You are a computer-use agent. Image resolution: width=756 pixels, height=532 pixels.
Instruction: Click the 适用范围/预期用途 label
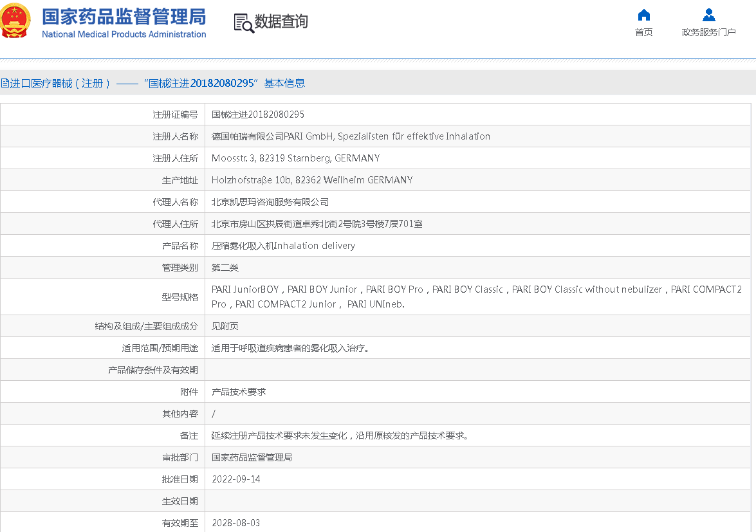(160, 348)
